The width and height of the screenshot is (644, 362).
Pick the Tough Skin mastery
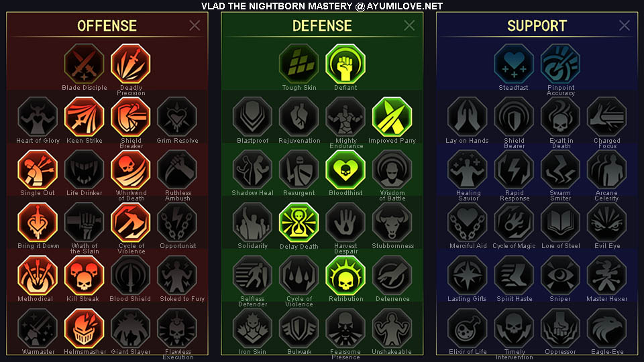tap(299, 64)
